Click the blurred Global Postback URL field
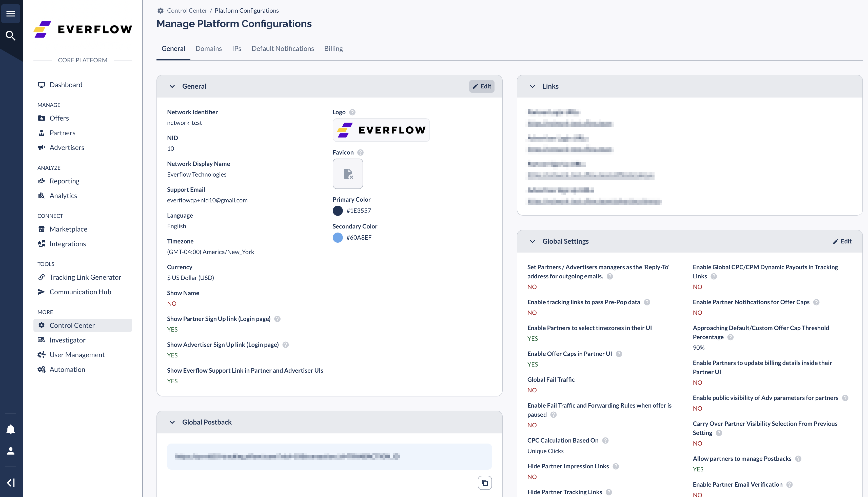The height and width of the screenshot is (497, 868). click(x=329, y=456)
